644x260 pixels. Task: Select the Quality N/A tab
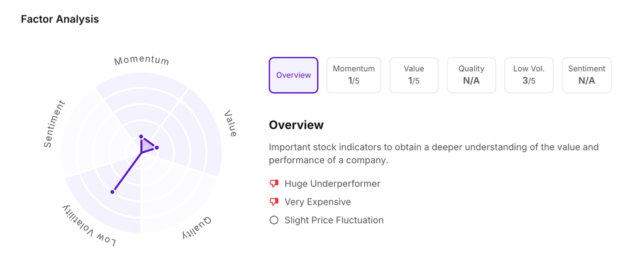click(471, 75)
